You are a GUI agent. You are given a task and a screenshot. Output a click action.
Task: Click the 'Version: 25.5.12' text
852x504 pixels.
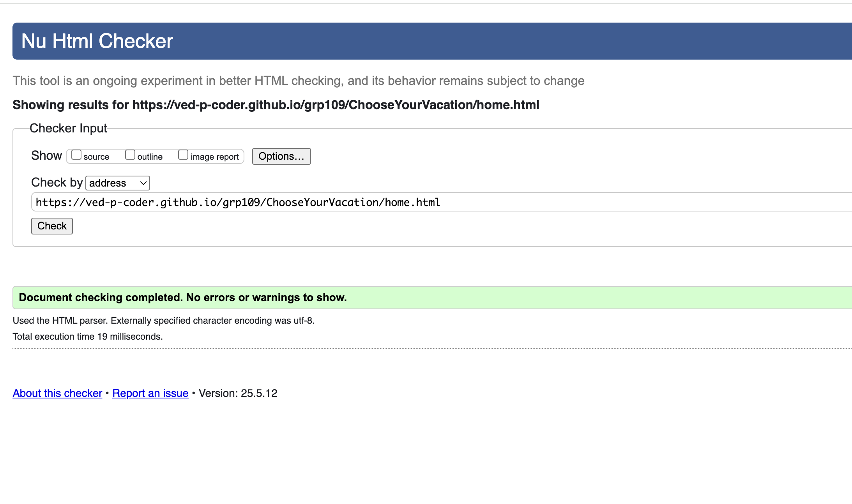tap(238, 393)
